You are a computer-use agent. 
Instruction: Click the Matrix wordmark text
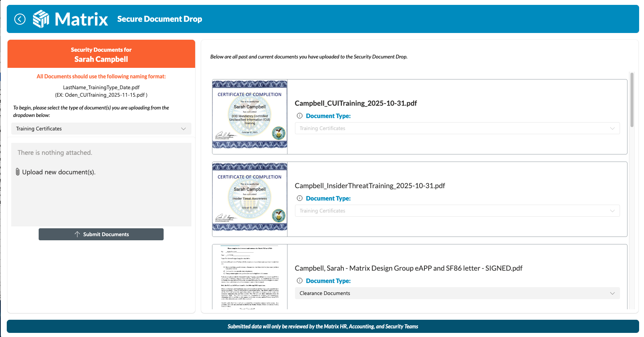[81, 19]
